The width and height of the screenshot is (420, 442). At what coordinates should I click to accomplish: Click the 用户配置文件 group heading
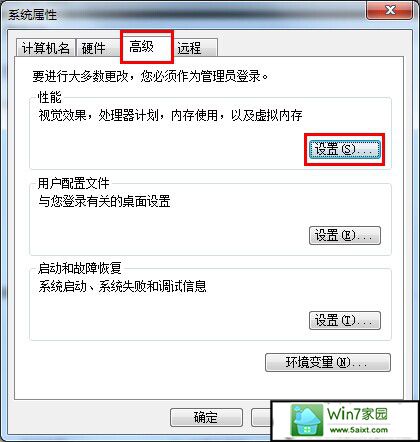74,183
